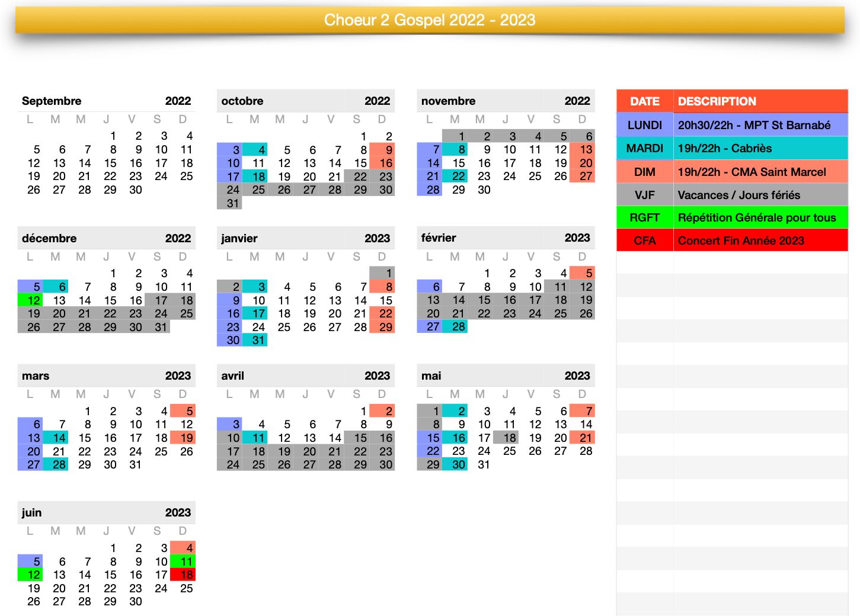Click the grey VJF legend cell

(x=645, y=195)
